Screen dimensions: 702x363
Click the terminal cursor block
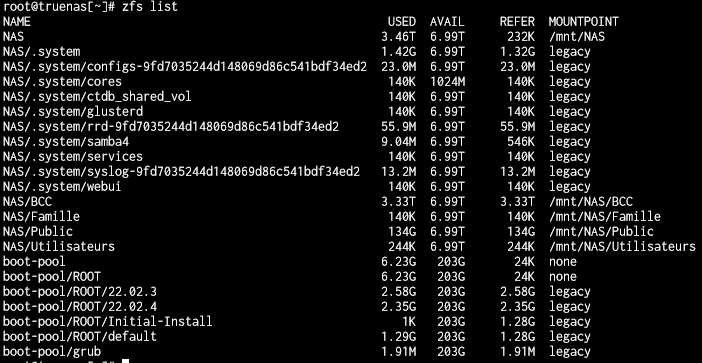point(125,361)
